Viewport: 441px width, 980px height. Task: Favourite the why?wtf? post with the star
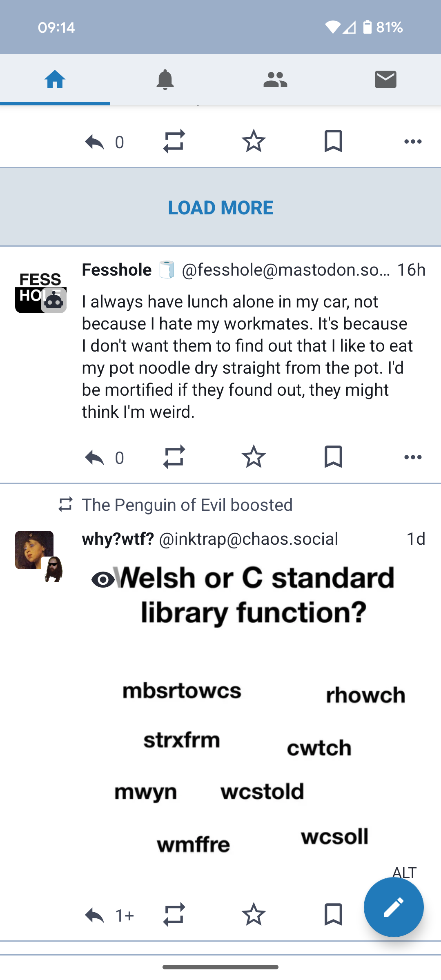254,914
